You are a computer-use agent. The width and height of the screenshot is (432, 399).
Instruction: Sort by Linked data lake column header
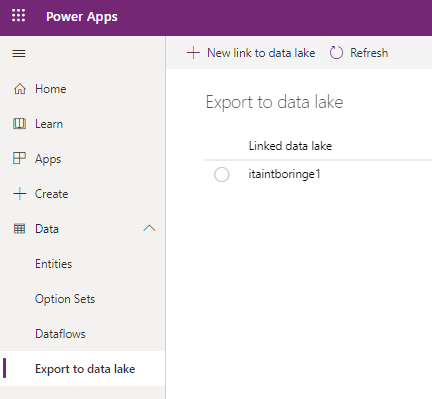pyautogui.click(x=290, y=146)
